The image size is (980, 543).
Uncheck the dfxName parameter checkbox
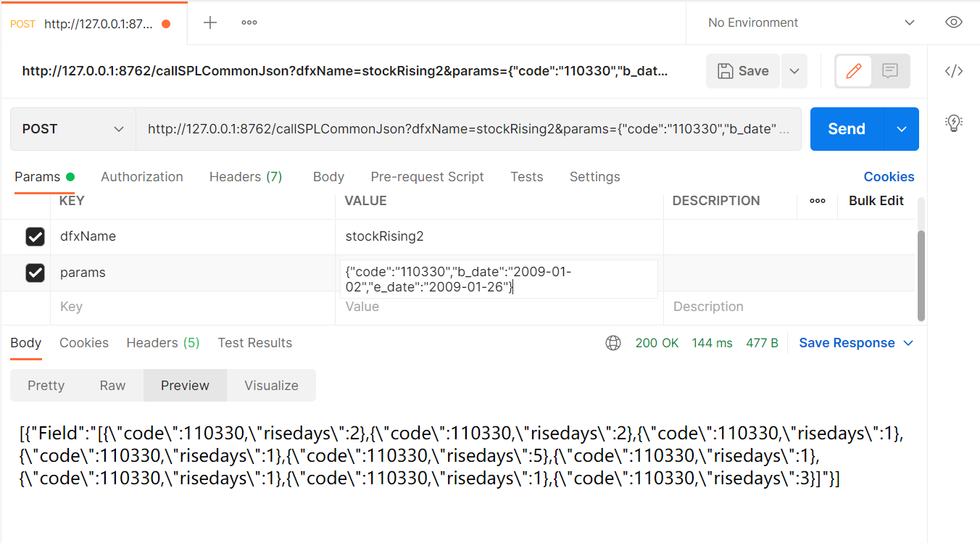click(35, 236)
